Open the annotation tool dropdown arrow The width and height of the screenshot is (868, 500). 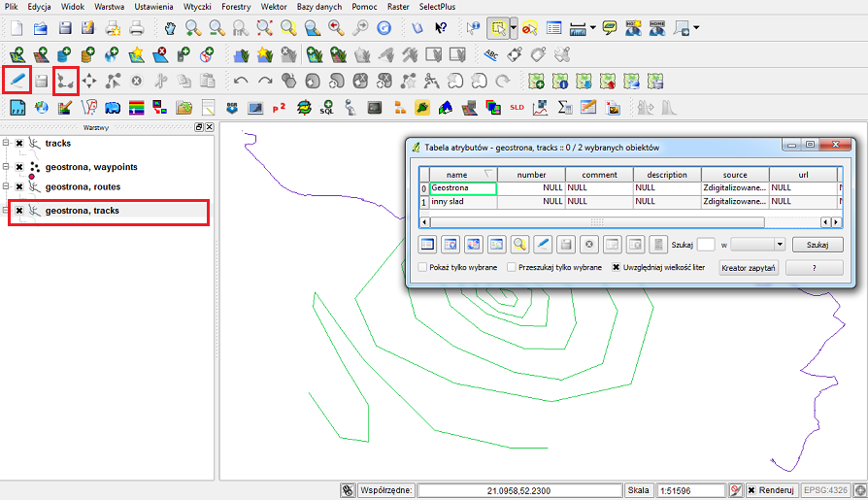(696, 28)
